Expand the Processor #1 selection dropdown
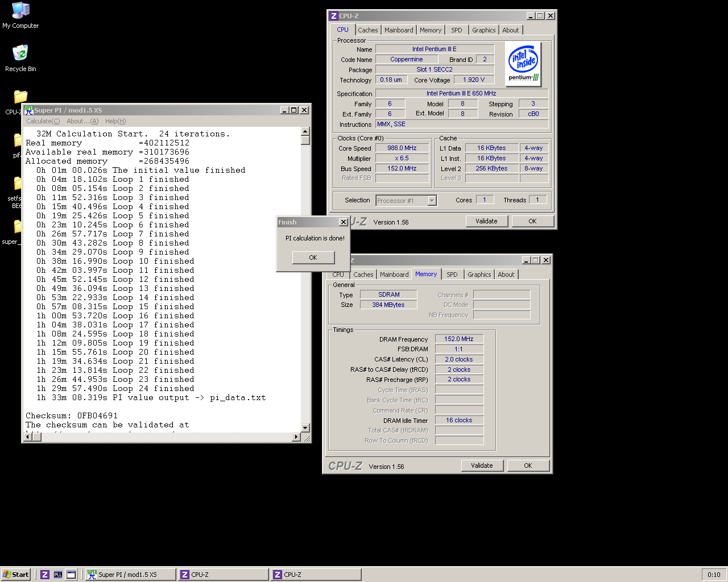The height and width of the screenshot is (582, 728). (432, 201)
